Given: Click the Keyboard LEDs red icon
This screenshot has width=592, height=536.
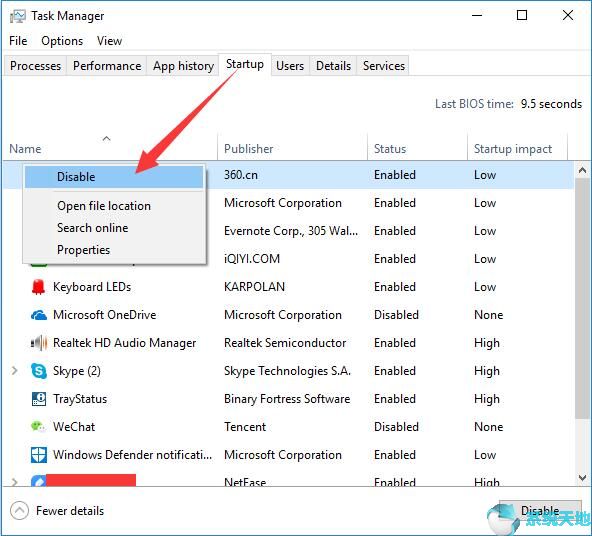Looking at the screenshot, I should click(38, 287).
